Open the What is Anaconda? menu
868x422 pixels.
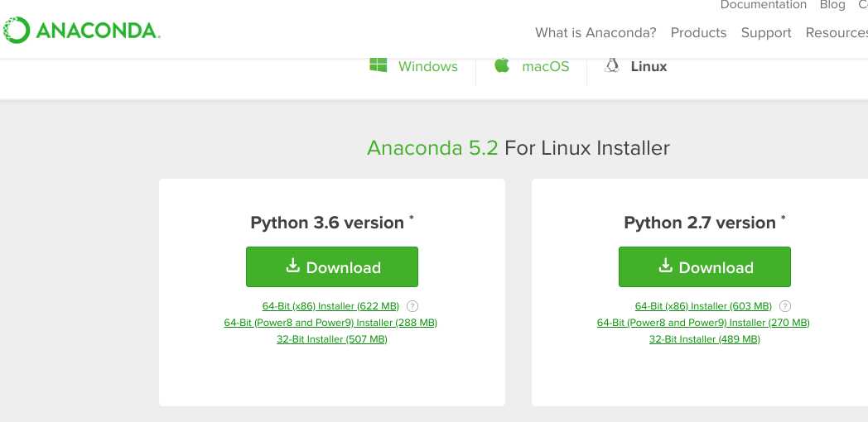(595, 32)
